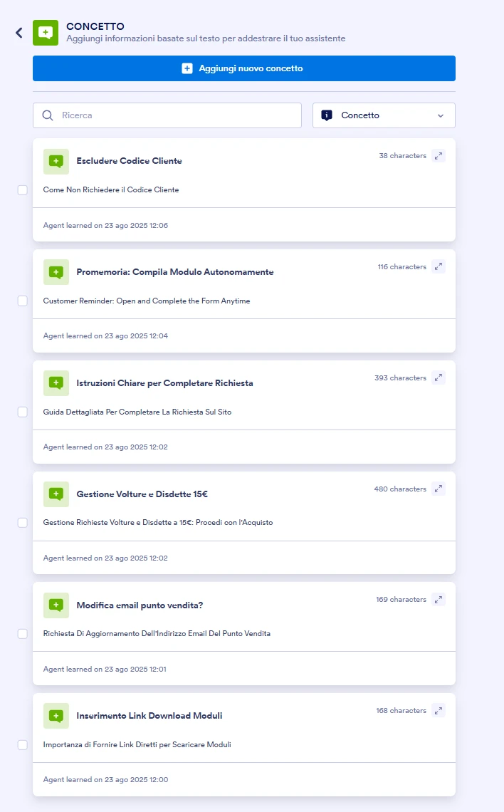Expand the Gestione Volture e Disdette 15€ concept
Screen dimensions: 504x812
[x=439, y=489]
